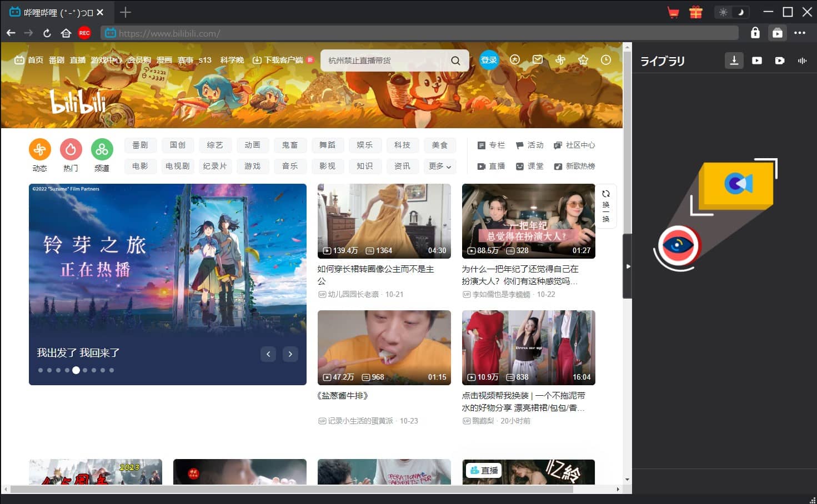Select the first carousel indicator dot
The height and width of the screenshot is (504, 817).
[40, 370]
